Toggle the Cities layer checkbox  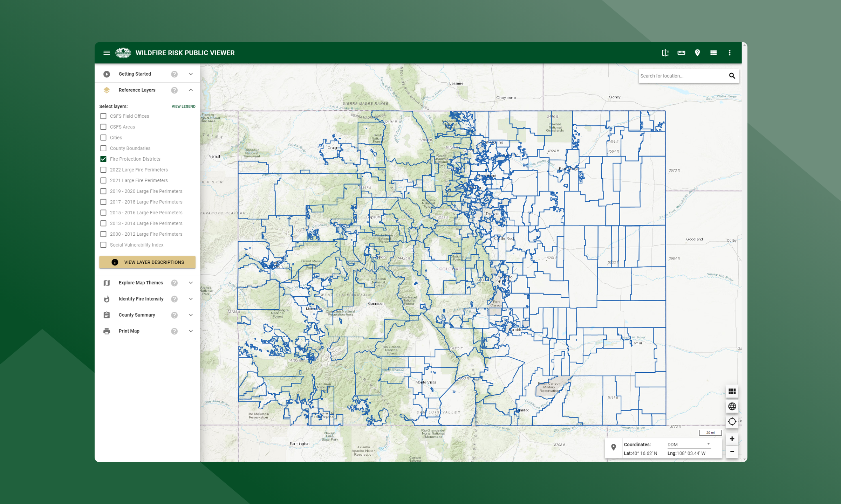pyautogui.click(x=103, y=138)
